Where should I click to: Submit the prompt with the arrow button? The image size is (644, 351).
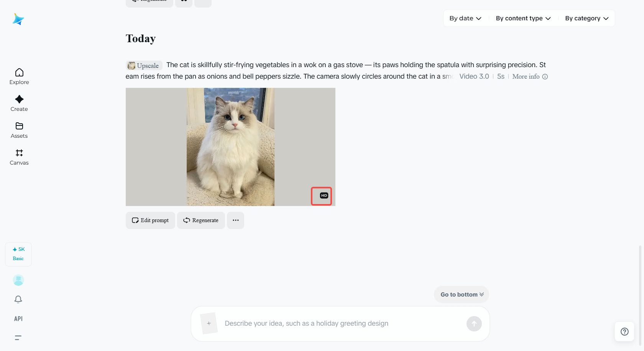click(x=474, y=324)
